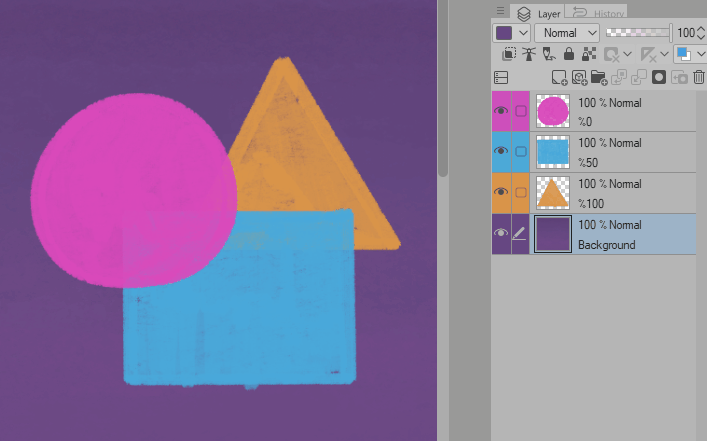Create a new layer folder

[599, 78]
